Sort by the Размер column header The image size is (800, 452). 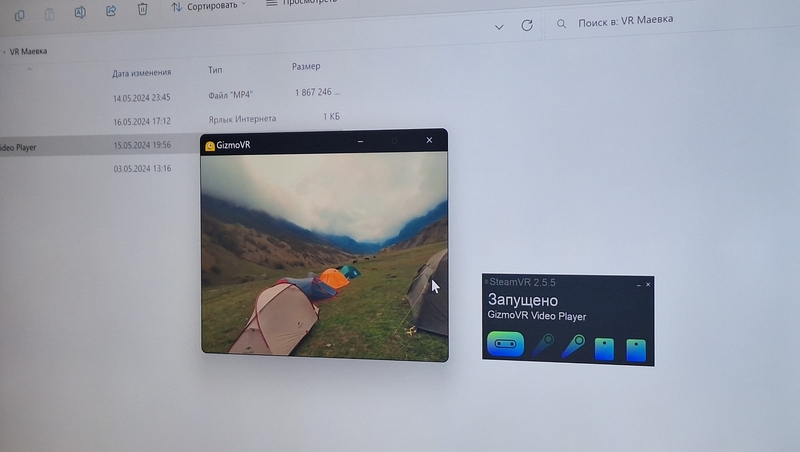click(x=306, y=67)
